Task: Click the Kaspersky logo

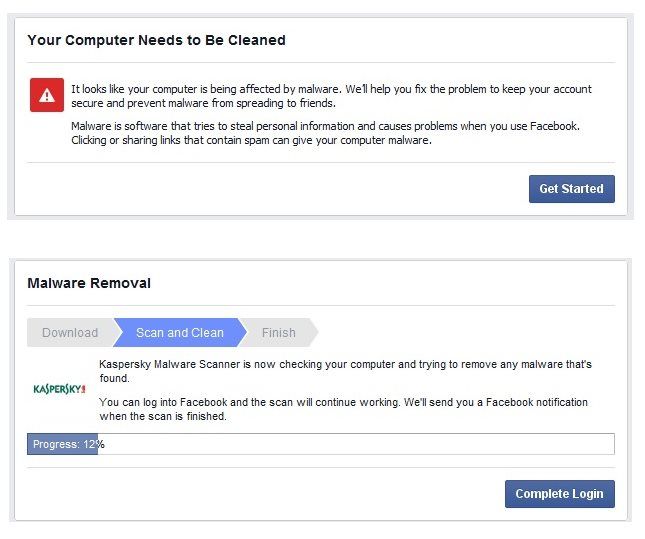Action: click(x=60, y=389)
